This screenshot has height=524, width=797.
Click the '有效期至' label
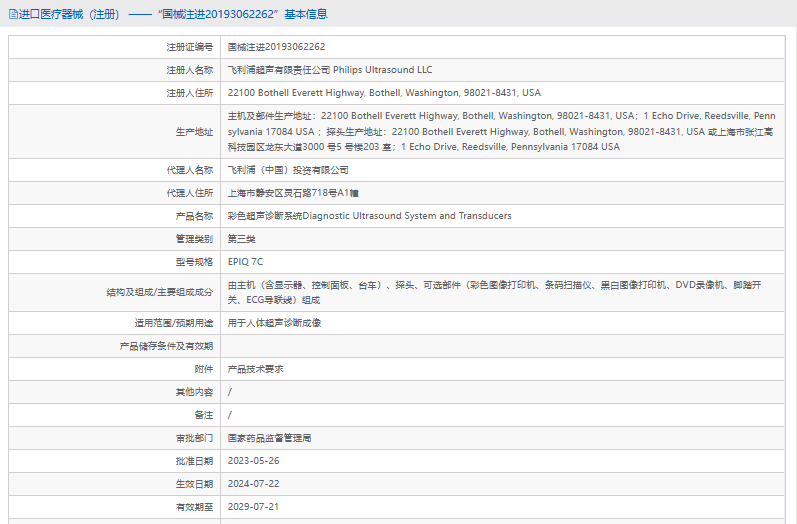[x=194, y=507]
